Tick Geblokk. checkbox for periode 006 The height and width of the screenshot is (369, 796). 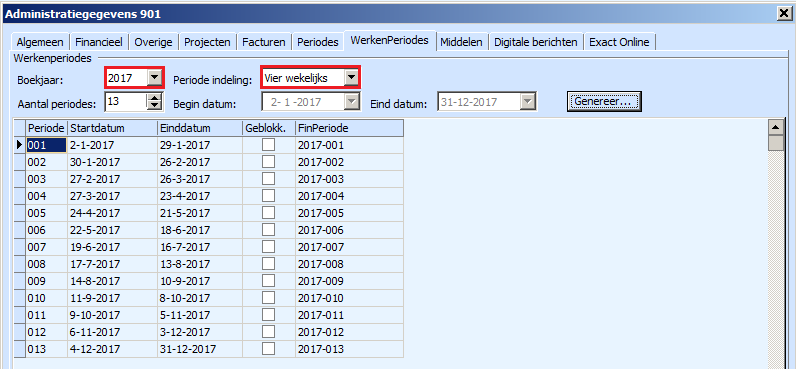269,230
